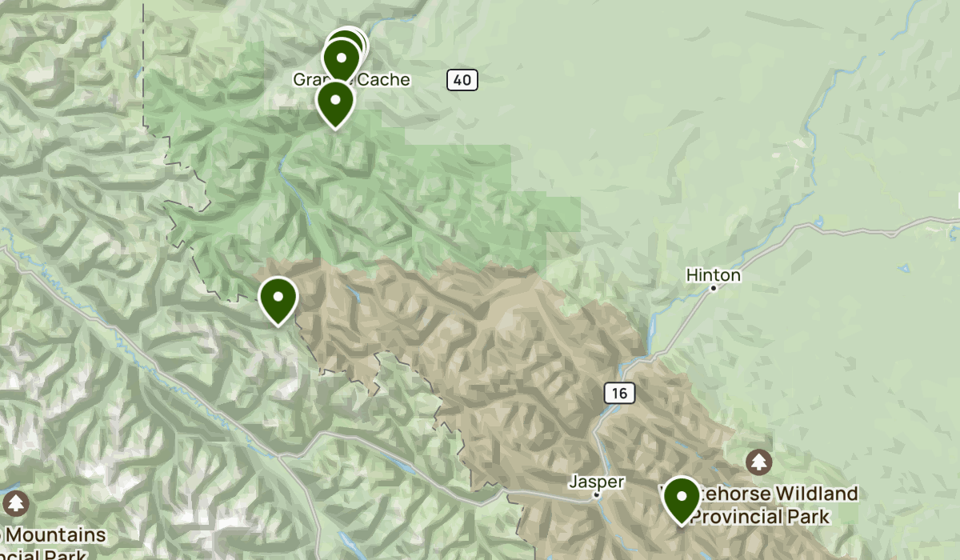Click the Jasper town label
The height and width of the screenshot is (560, 960).
point(596,482)
